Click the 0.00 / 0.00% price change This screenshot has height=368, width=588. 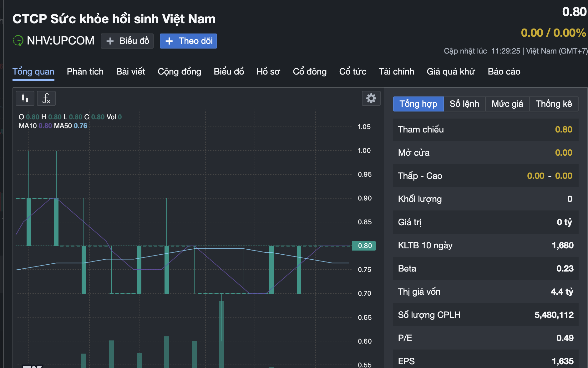point(554,33)
